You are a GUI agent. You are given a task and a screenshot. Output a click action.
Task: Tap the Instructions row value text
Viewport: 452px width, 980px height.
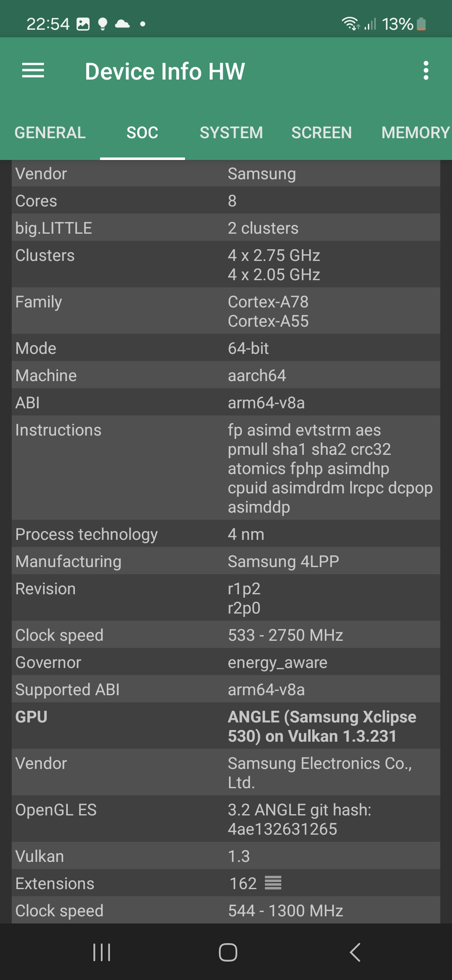point(330,468)
